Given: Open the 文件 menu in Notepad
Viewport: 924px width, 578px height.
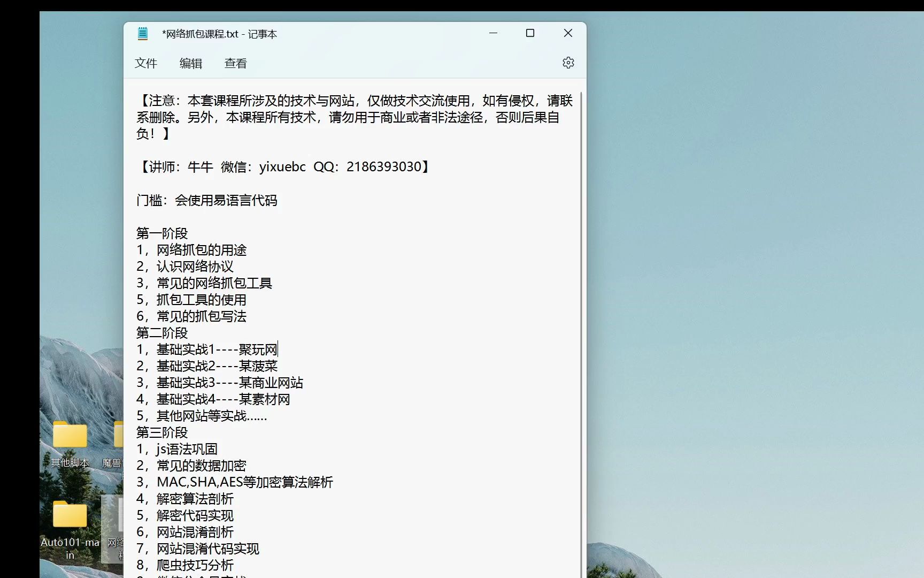Looking at the screenshot, I should [x=146, y=63].
